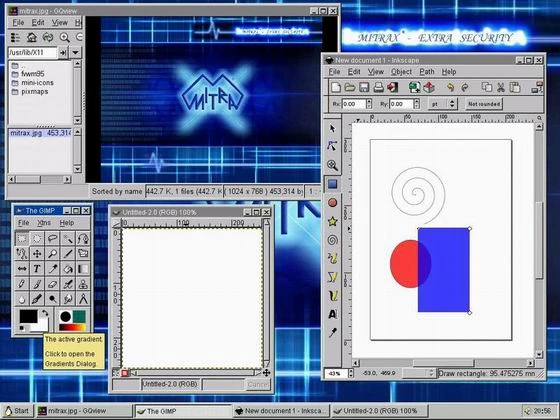The height and width of the screenshot is (420, 560).
Task: Click the Start button on the taskbar
Action: pyautogui.click(x=17, y=411)
